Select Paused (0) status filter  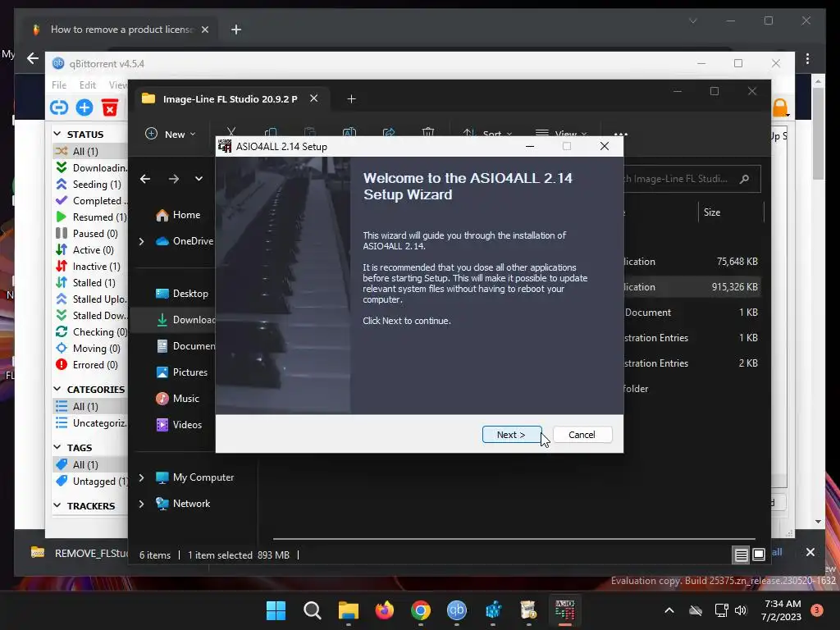90,234
